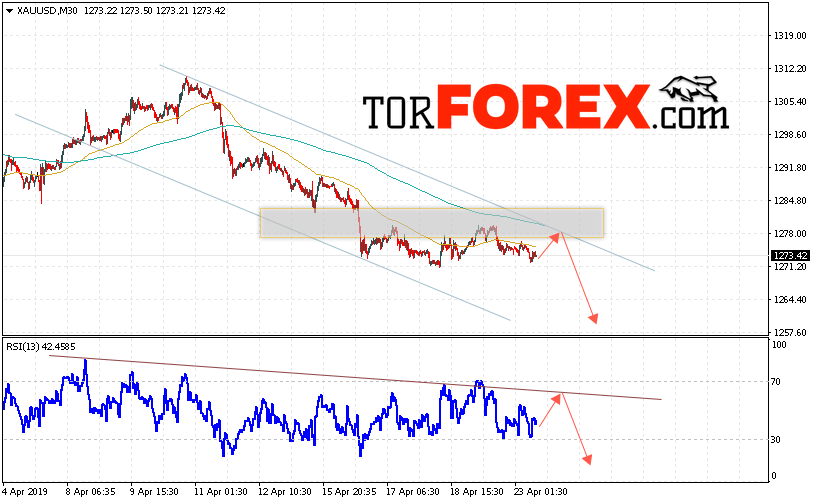814x503 pixels.
Task: Click the 1257.60 price axis value
Action: [x=789, y=332]
